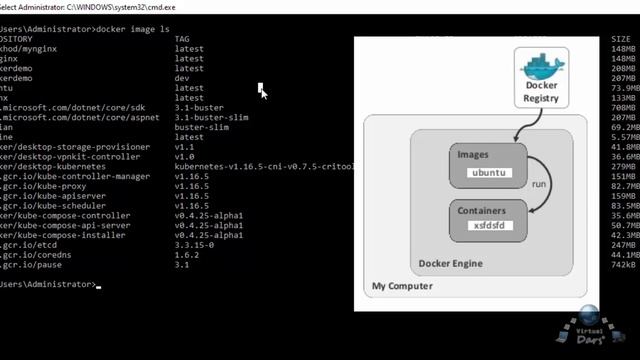Select the '.gcr.io/etcd' repository text
This screenshot has height=360, width=640.
point(29,245)
